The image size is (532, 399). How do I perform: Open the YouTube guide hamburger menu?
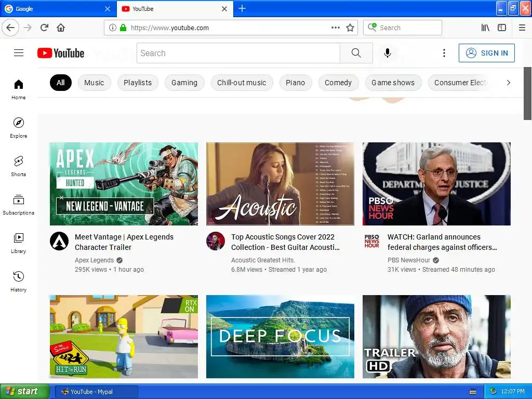click(x=19, y=52)
